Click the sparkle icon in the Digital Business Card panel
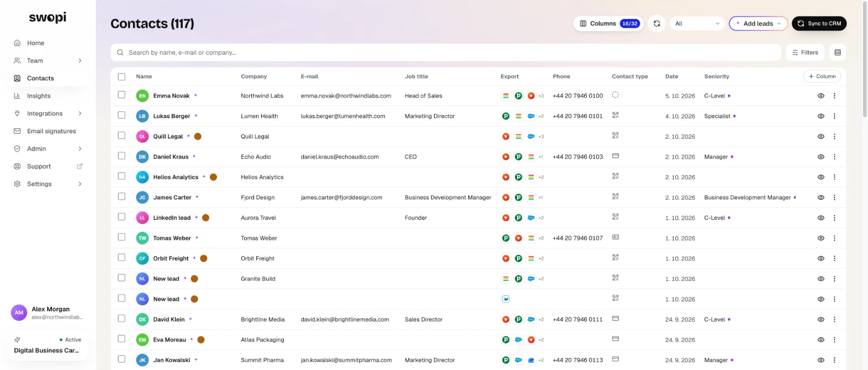Screen dimensions: 868x370 18,340
